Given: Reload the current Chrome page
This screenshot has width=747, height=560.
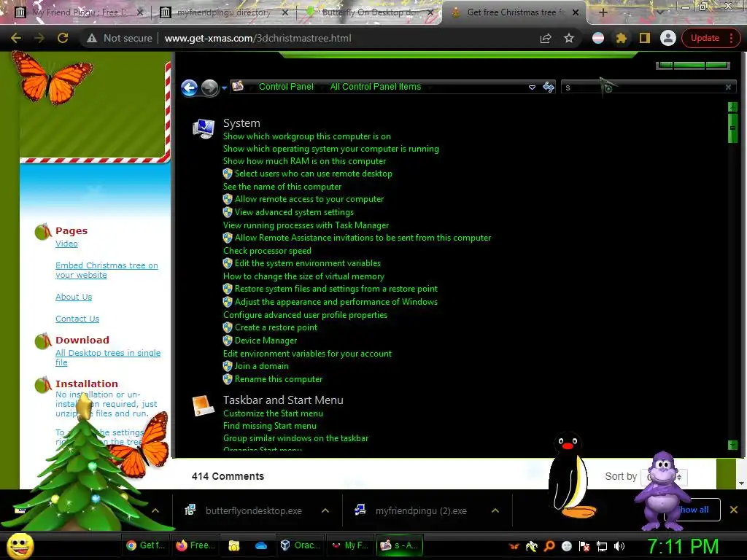Looking at the screenshot, I should tap(63, 38).
